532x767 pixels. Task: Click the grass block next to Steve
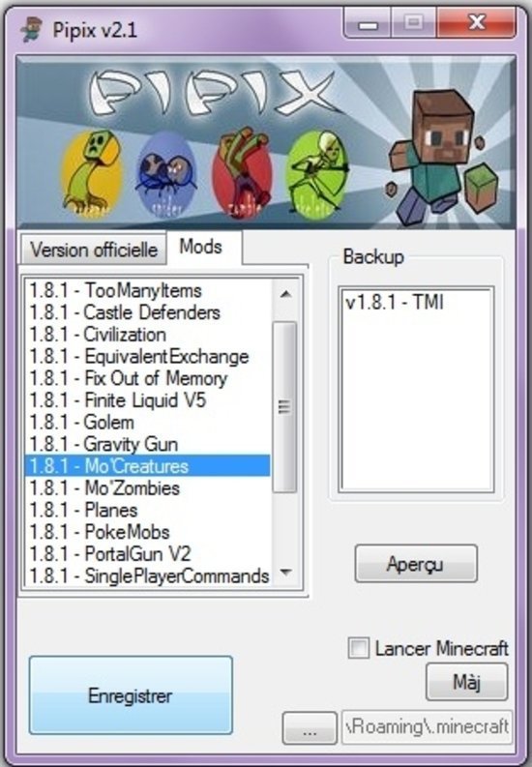pos(481,188)
